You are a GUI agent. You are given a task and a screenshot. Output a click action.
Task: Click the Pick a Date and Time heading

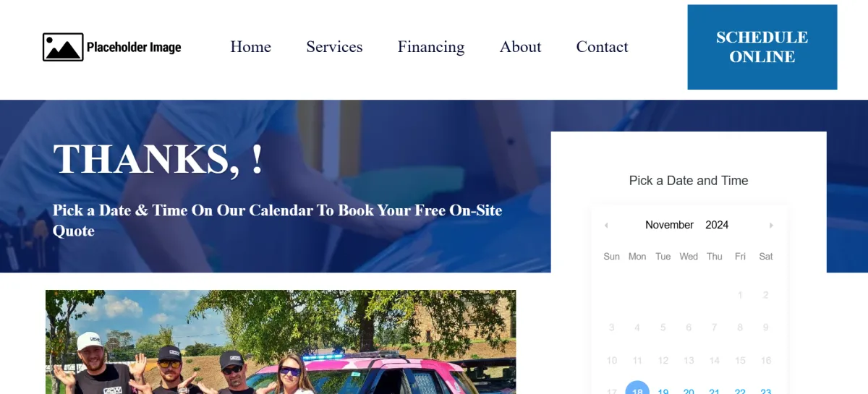[689, 181]
